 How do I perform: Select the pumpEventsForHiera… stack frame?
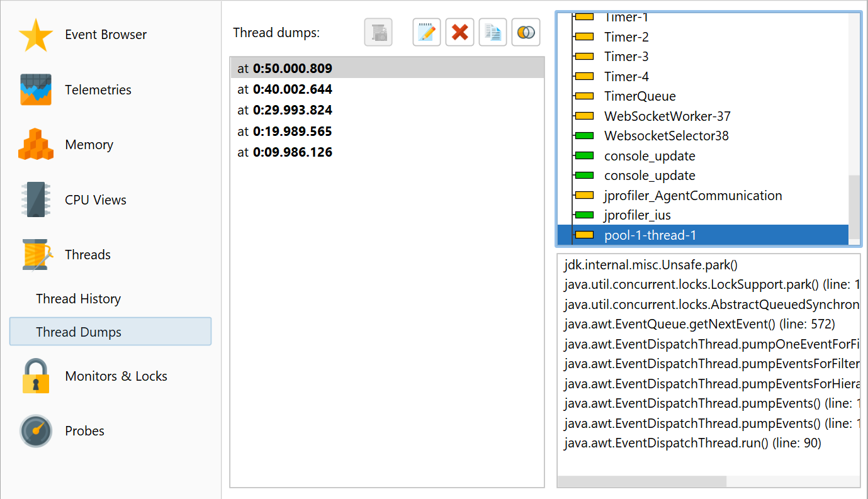(711, 384)
